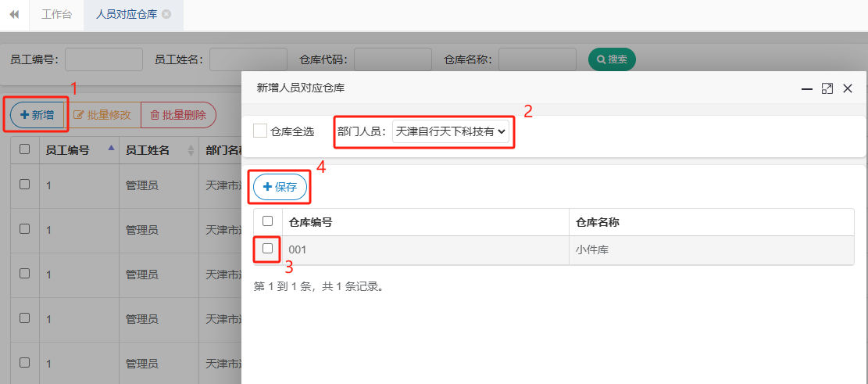Click the 批量删除 batch delete button
Viewport: 868px width, 384px height.
(x=178, y=115)
